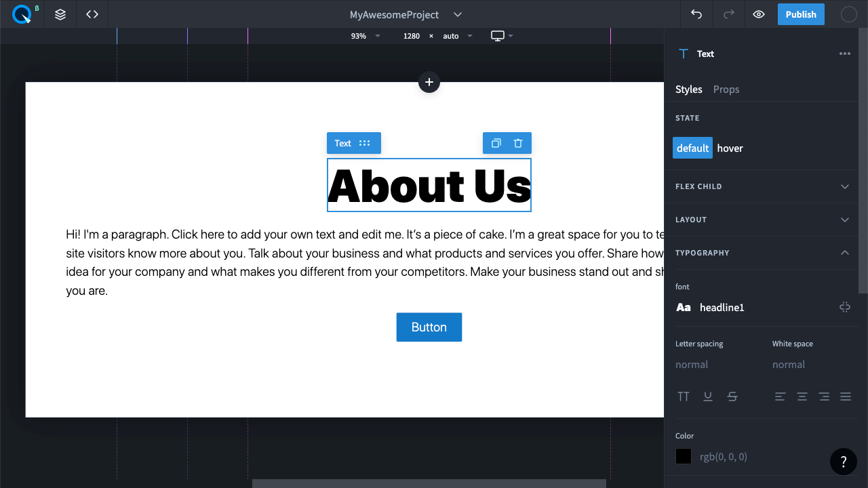Delete the selected Text element
This screenshot has height=488, width=868.
coord(518,143)
